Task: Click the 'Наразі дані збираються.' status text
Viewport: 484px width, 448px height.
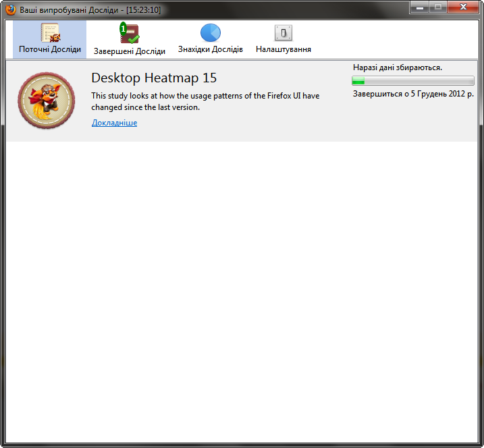Action: point(398,67)
